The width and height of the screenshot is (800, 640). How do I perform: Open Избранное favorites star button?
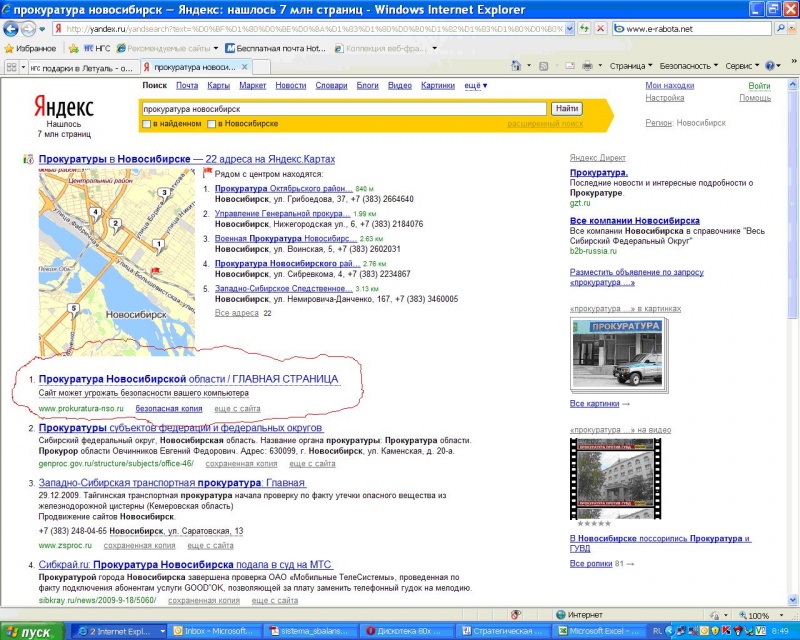30,48
